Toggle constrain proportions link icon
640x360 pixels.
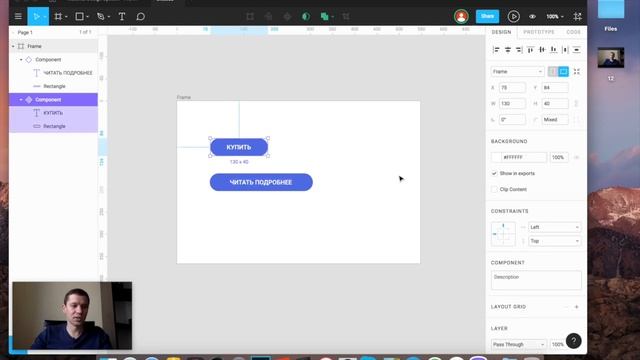coord(576,104)
